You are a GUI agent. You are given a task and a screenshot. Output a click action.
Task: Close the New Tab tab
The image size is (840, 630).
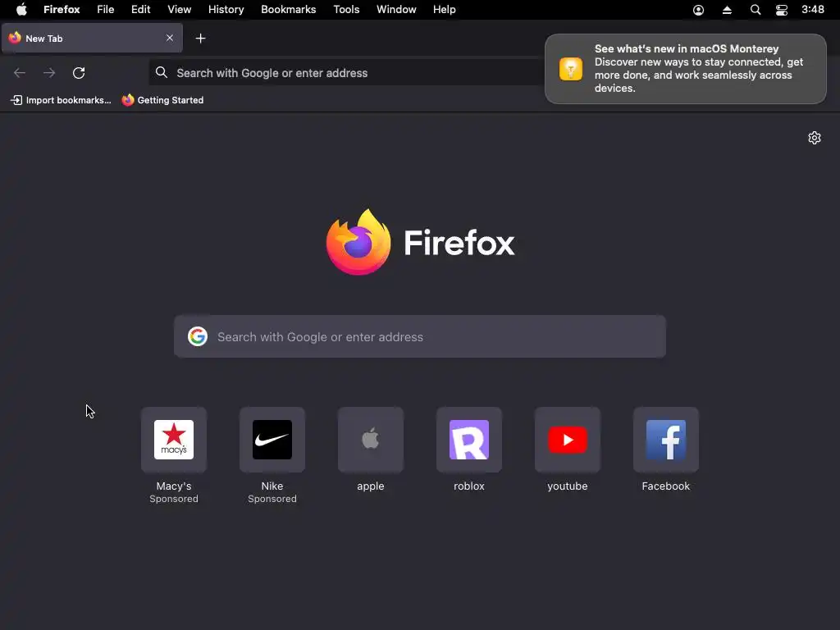[169, 38]
